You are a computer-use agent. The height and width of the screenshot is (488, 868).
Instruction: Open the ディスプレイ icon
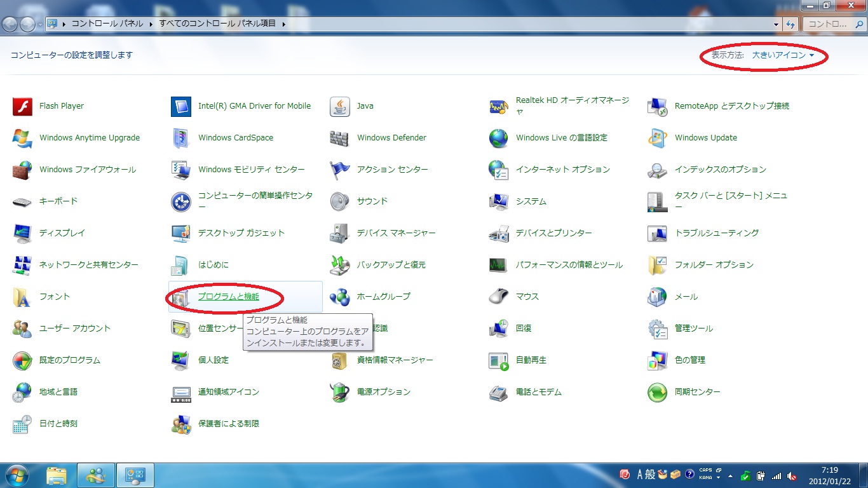tap(22, 233)
